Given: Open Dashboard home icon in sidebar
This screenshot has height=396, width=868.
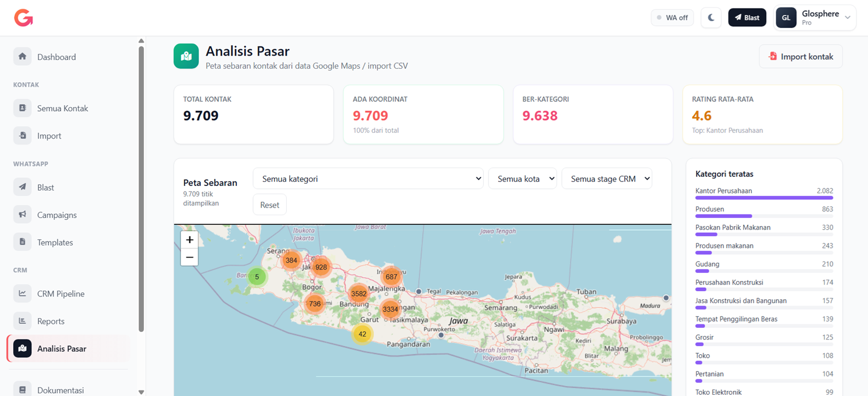Looking at the screenshot, I should (22, 57).
